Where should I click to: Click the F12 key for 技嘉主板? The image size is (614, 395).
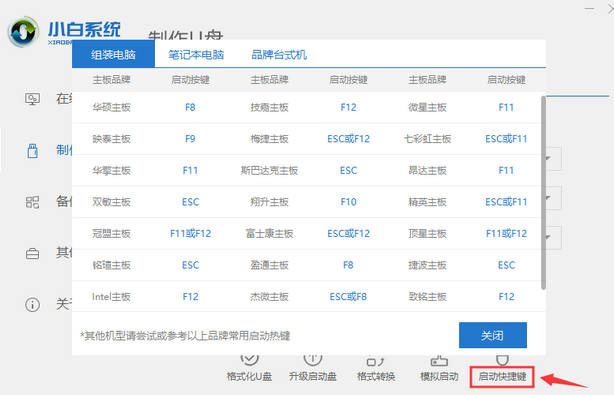pyautogui.click(x=349, y=107)
